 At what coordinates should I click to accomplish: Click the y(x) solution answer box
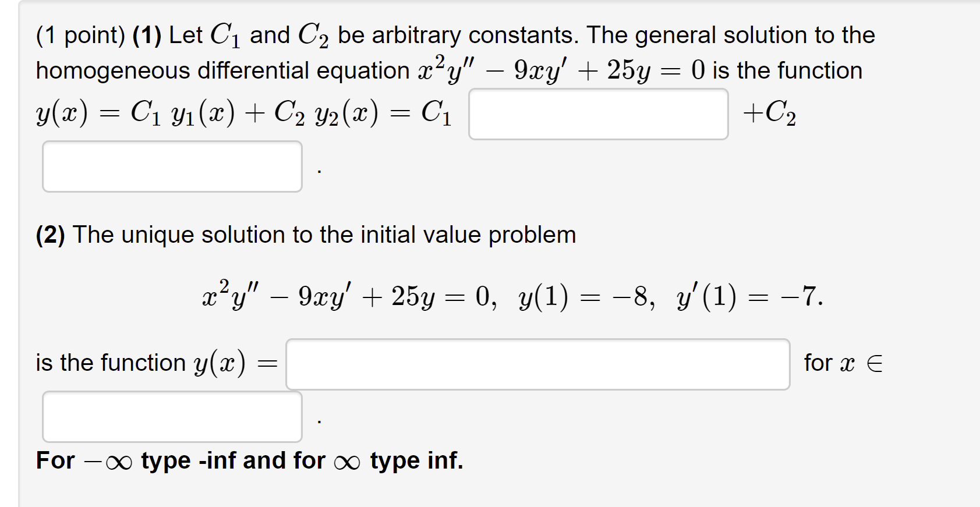(x=536, y=363)
